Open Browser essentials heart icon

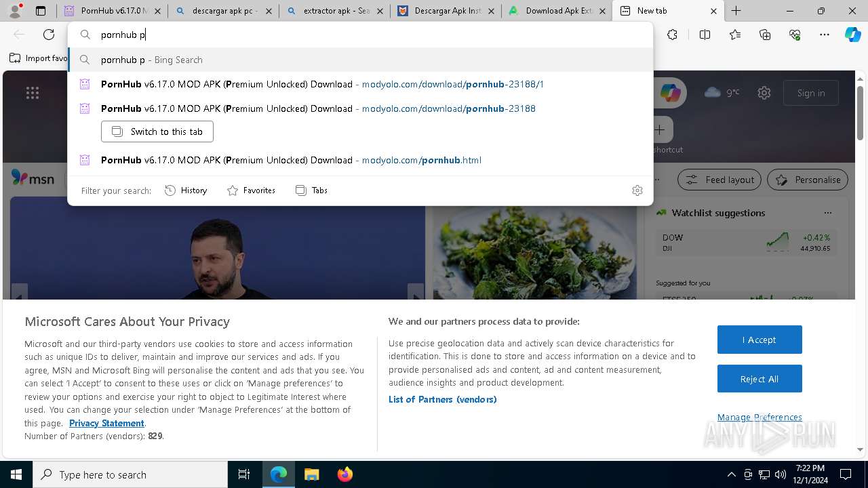coord(795,35)
